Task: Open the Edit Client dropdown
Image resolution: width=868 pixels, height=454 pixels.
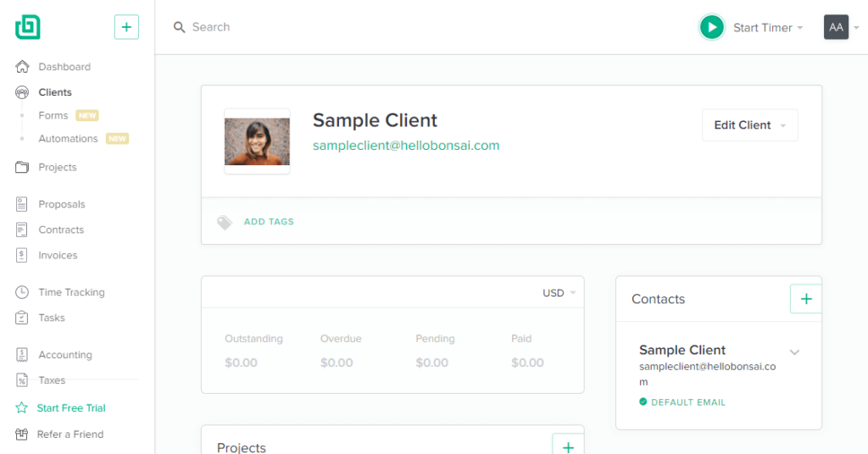Action: pyautogui.click(x=749, y=125)
